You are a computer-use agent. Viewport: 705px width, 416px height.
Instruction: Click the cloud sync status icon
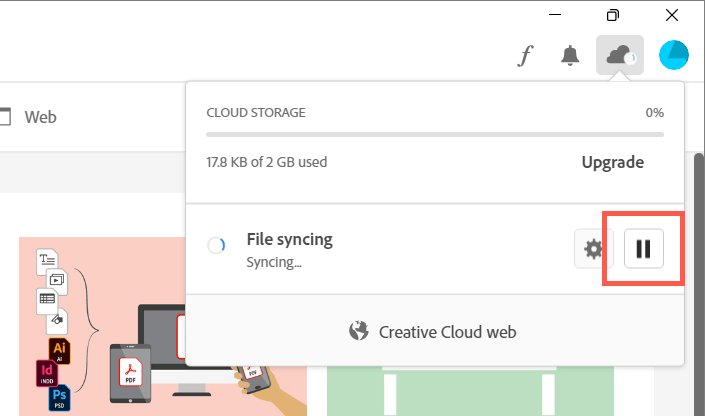(619, 55)
